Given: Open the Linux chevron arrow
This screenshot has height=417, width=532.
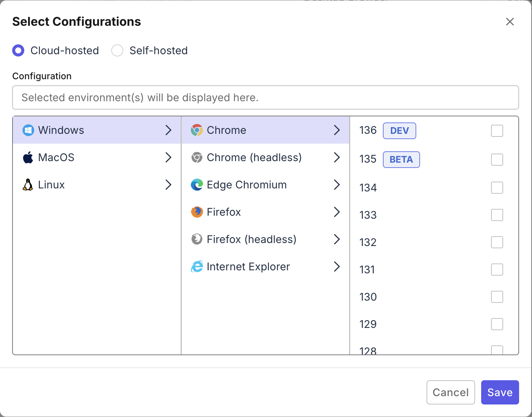Looking at the screenshot, I should (x=168, y=185).
